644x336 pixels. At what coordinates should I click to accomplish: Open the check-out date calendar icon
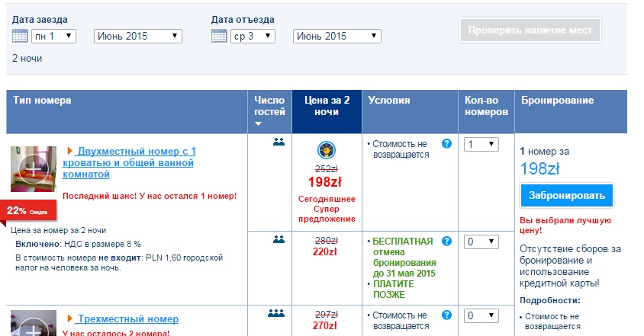[219, 36]
